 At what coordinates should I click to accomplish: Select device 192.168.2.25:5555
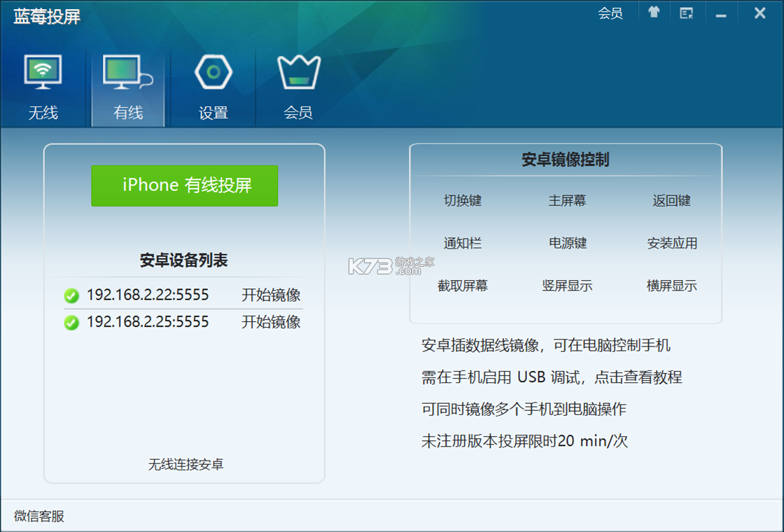(148, 322)
